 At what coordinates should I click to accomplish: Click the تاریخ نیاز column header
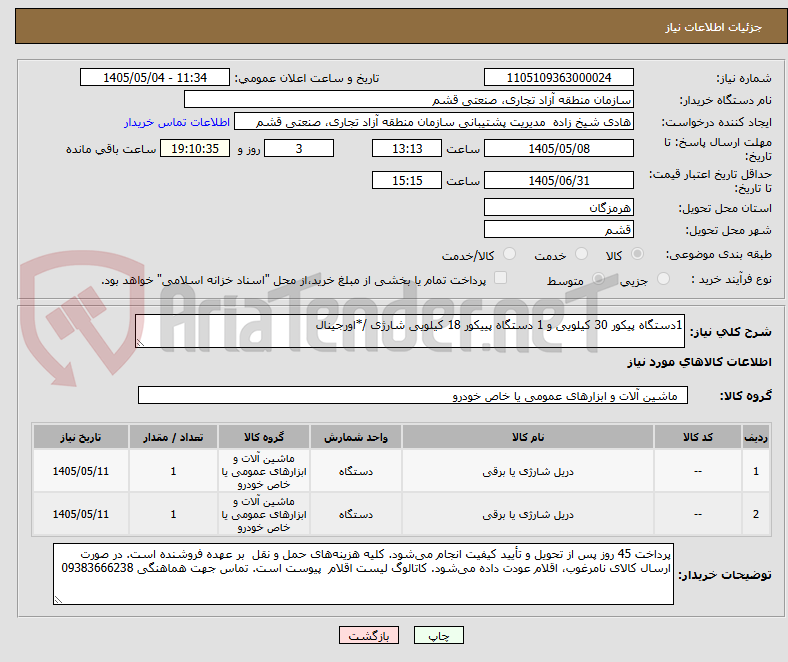[x=81, y=437]
